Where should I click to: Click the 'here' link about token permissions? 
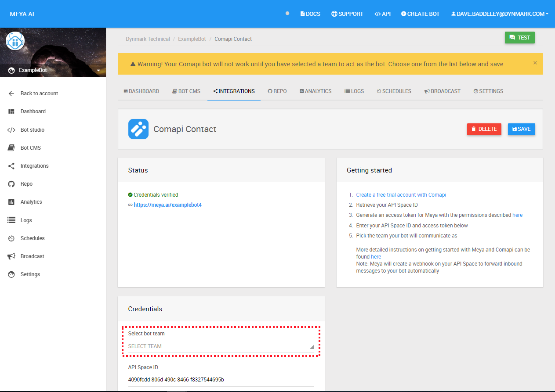(518, 215)
